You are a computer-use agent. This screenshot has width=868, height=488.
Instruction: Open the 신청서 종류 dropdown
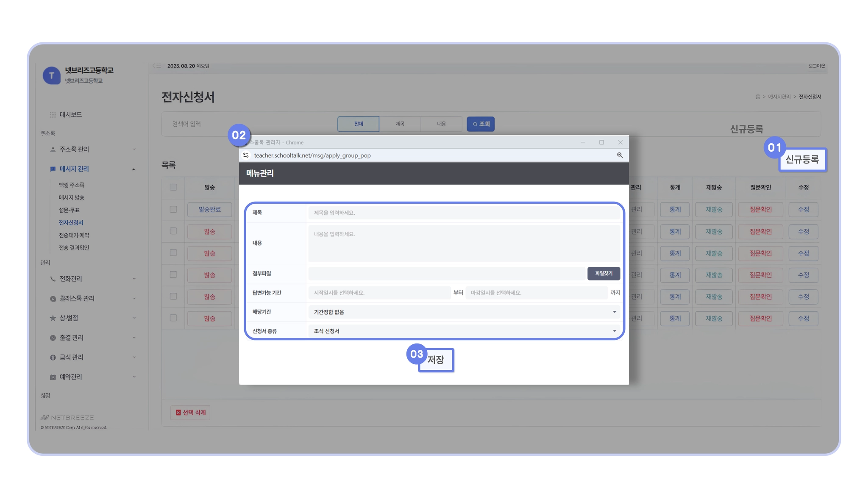click(464, 331)
